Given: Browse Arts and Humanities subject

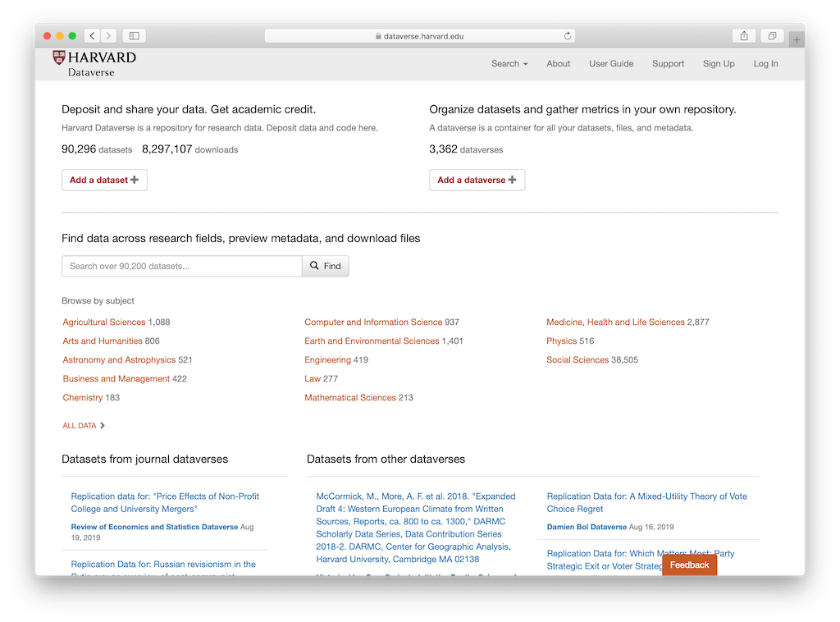Looking at the screenshot, I should (103, 341).
